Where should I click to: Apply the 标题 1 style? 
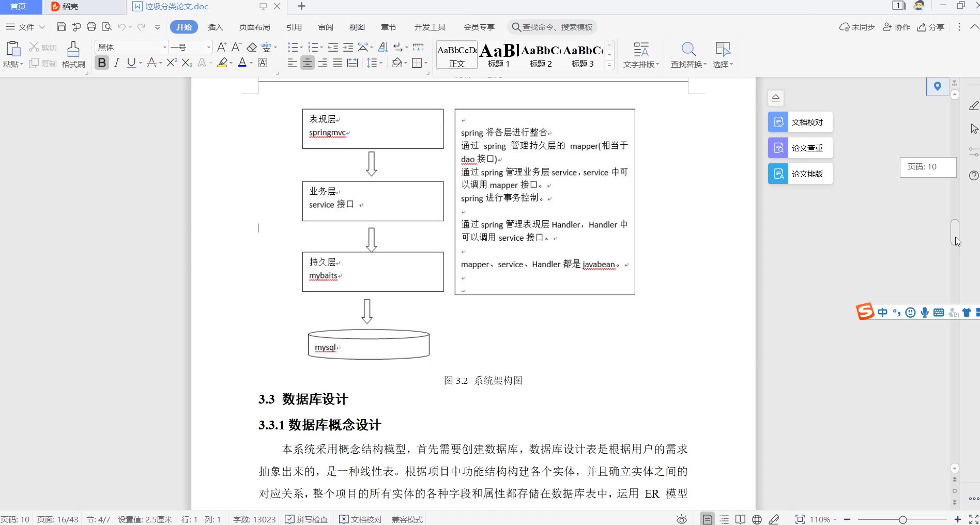[498, 55]
